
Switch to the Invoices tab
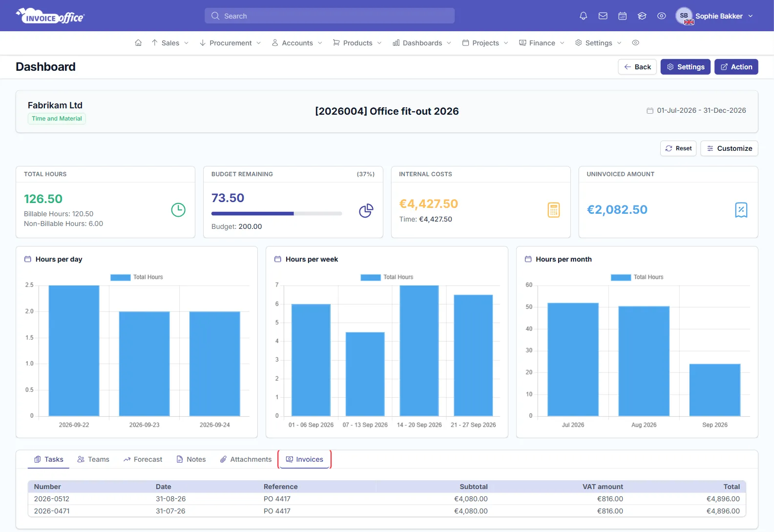point(305,459)
